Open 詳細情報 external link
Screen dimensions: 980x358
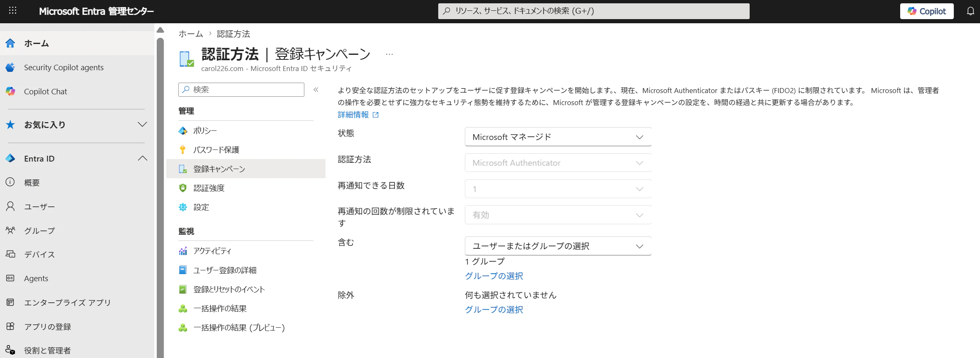click(358, 115)
